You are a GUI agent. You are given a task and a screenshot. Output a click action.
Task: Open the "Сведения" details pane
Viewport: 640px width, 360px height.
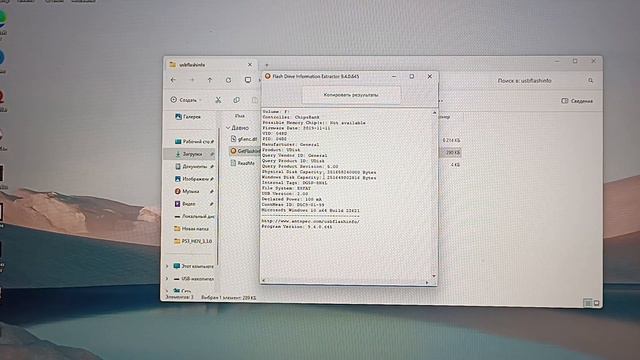pyautogui.click(x=577, y=101)
